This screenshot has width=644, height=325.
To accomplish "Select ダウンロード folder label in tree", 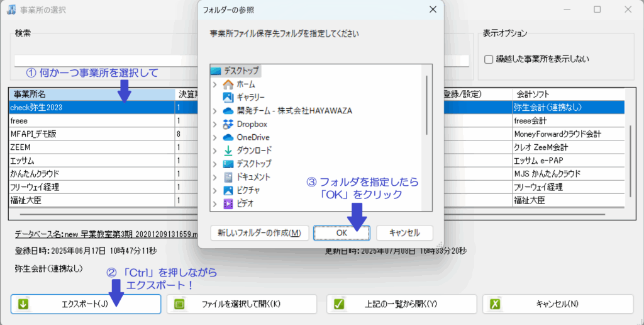I will point(254,151).
